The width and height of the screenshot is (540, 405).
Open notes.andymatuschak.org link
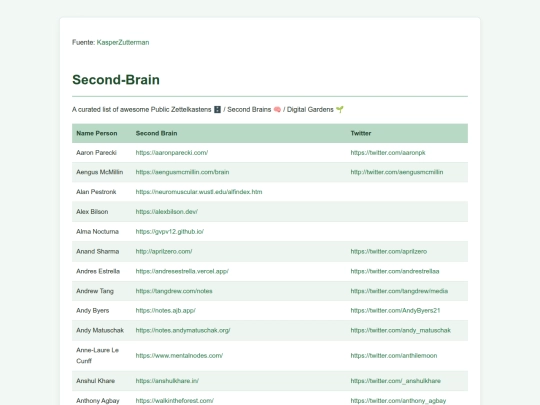[x=183, y=330]
